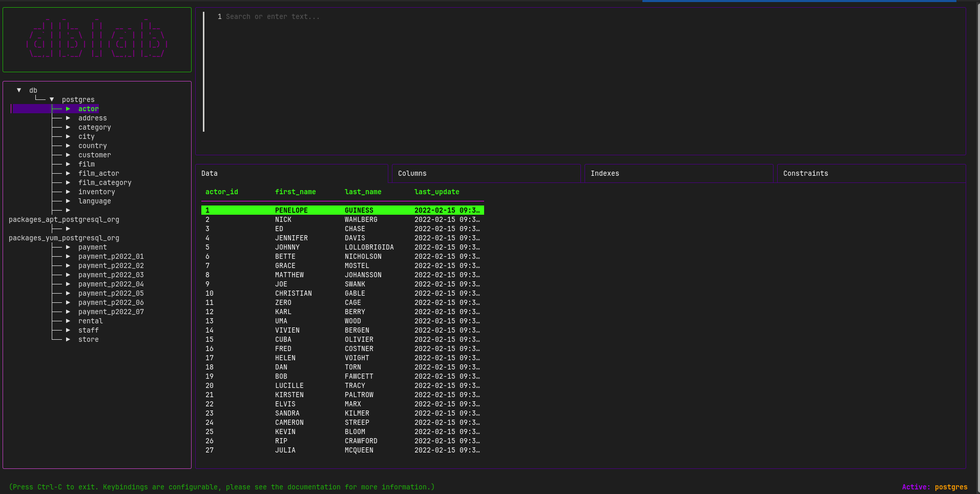Viewport: 980px width, 494px height.
Task: Select the LUCILLE first name cell
Action: coord(289,385)
